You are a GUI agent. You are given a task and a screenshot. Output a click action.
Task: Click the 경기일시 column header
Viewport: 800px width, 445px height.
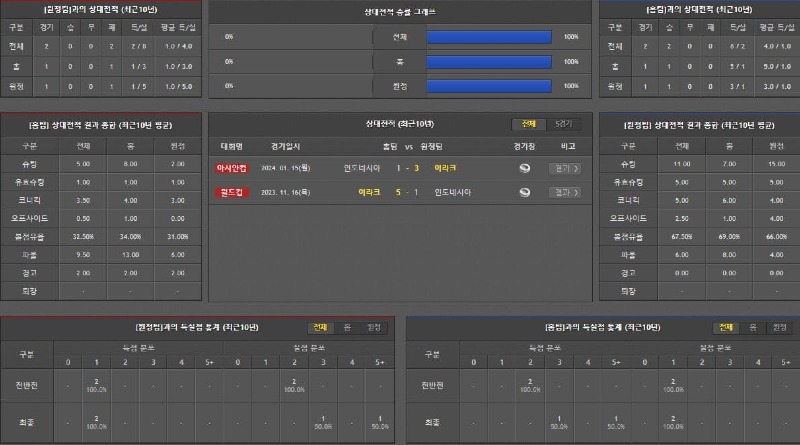(286, 146)
